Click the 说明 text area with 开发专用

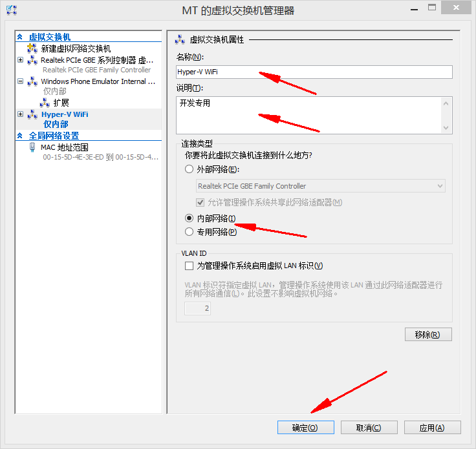click(308, 115)
